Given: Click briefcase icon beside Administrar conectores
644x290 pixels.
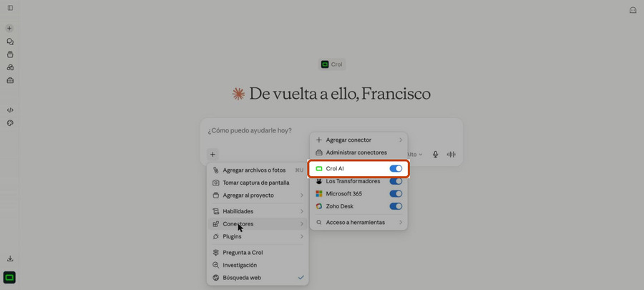Looking at the screenshot, I should coord(318,153).
